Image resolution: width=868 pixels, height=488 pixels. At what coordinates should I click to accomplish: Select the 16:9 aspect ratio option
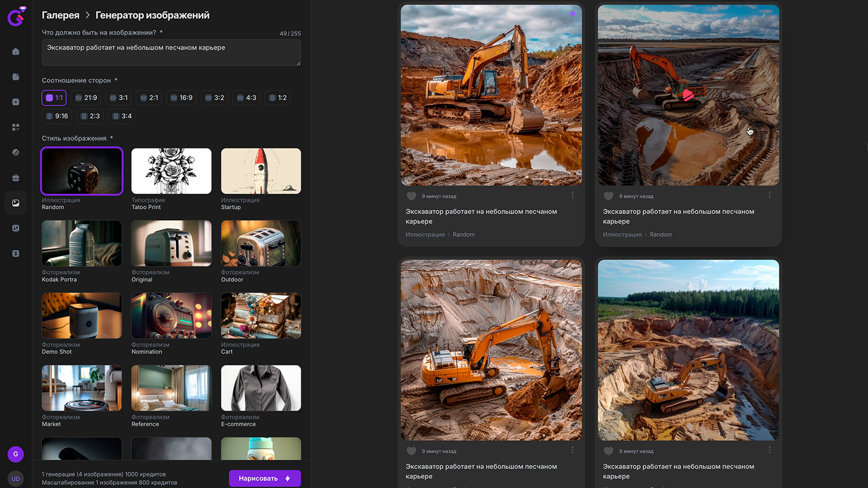click(181, 98)
